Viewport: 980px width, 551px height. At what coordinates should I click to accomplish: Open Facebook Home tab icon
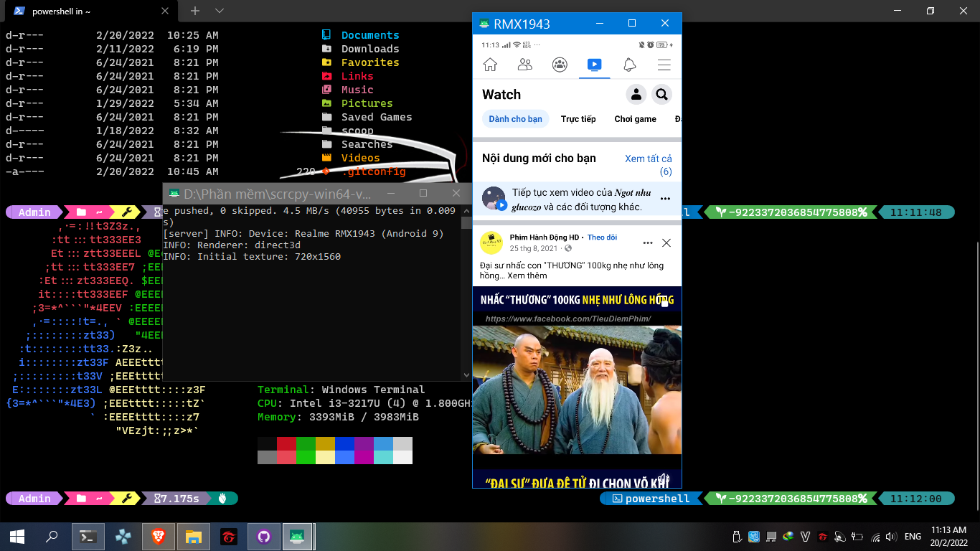click(490, 65)
